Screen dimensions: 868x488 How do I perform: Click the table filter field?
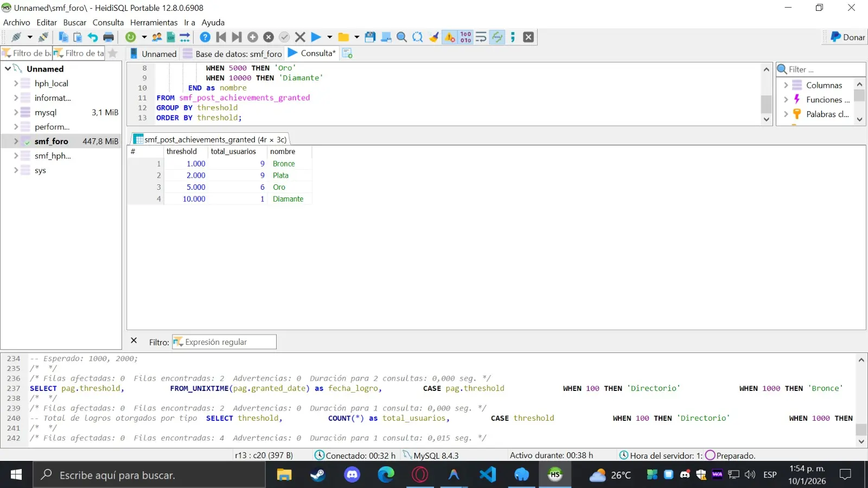79,53
